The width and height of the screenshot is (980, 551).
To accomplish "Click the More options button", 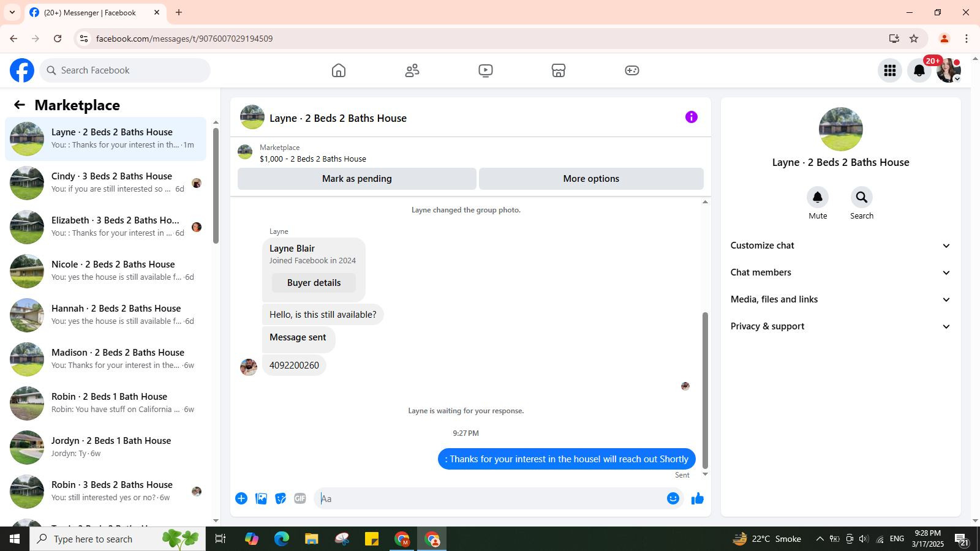I will [x=591, y=179].
